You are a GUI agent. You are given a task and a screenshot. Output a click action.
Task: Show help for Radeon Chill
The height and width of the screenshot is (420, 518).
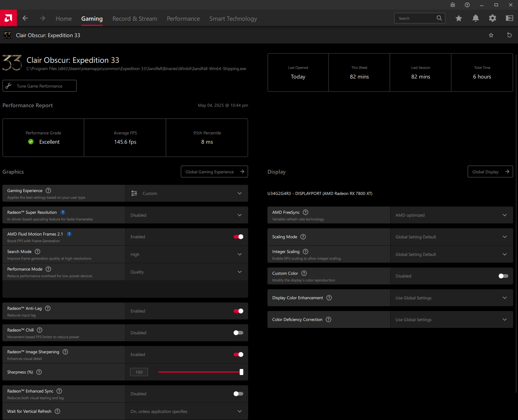click(40, 330)
